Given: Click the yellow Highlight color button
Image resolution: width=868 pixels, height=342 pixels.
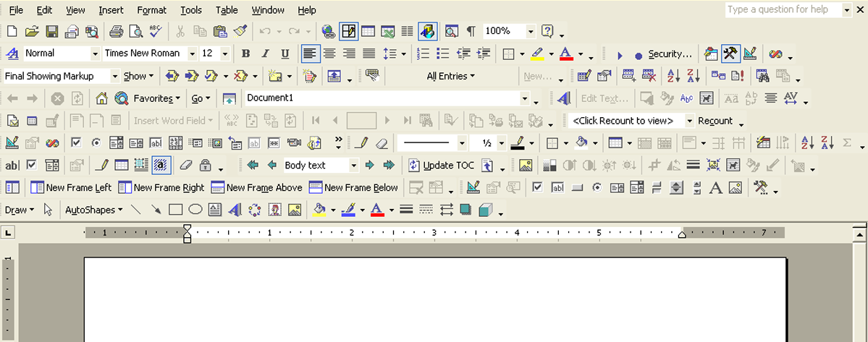Looking at the screenshot, I should (x=536, y=54).
